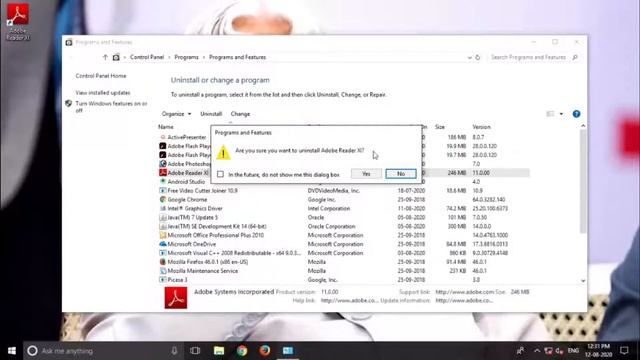Select 'Mozilla Maintenance Service' row

tap(344, 271)
